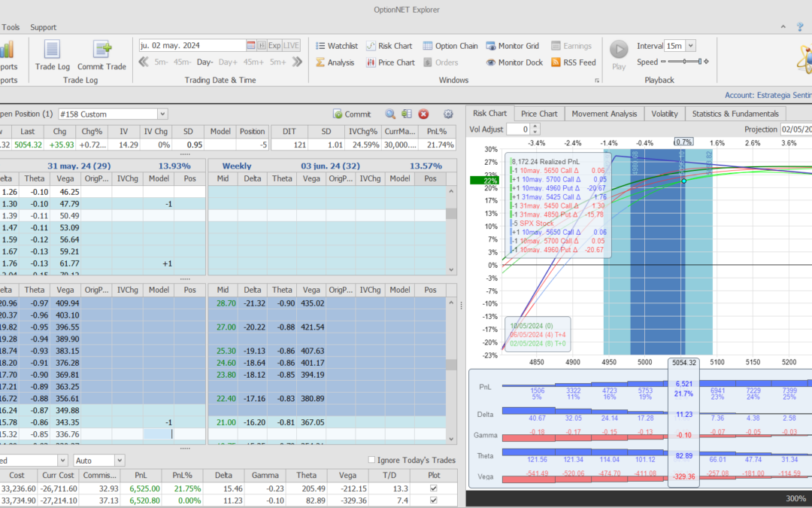The image size is (812, 508).
Task: Open the Auto dropdown
Action: coord(120,460)
